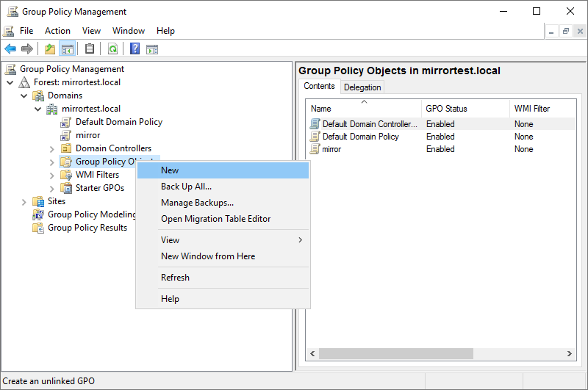Select Manage Backups... menu entry

223,202
